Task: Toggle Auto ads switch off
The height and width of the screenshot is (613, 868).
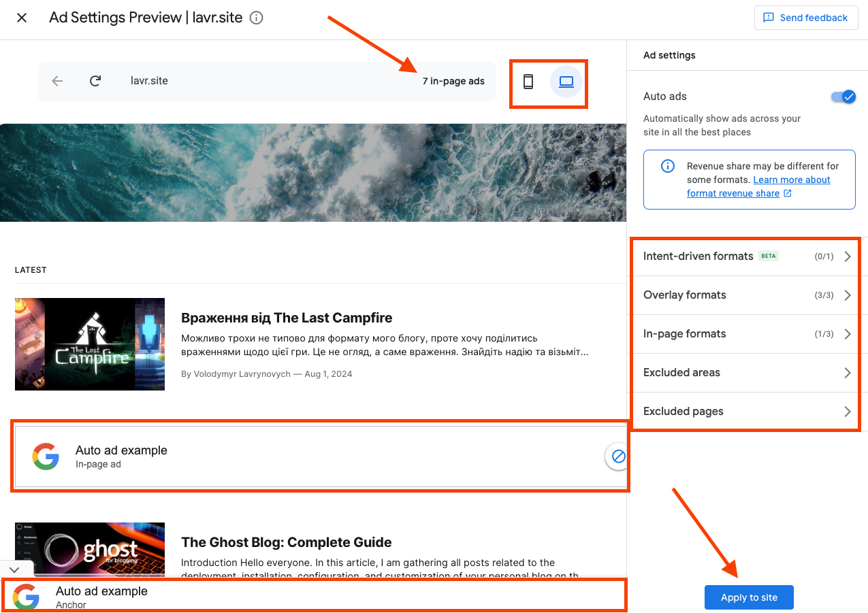Action: [x=843, y=97]
